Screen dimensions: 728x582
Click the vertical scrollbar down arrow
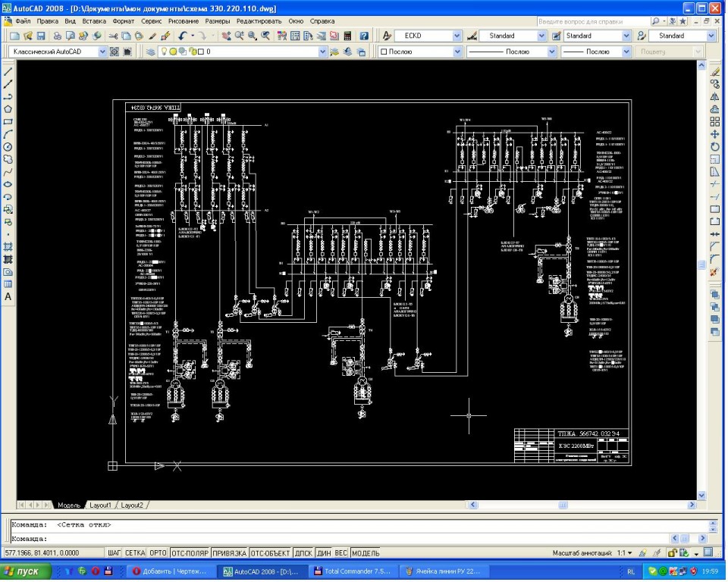pos(701,496)
